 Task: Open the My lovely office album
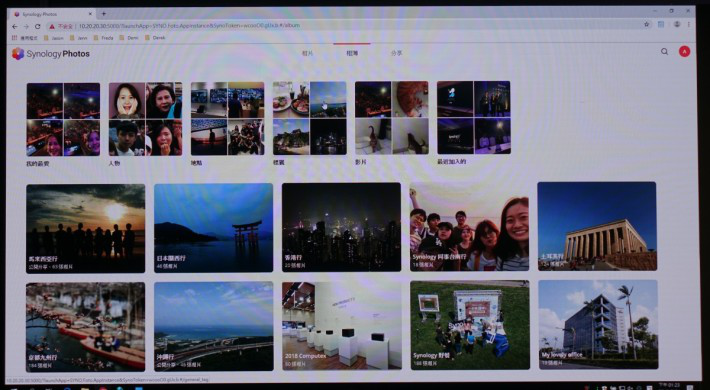pos(598,324)
